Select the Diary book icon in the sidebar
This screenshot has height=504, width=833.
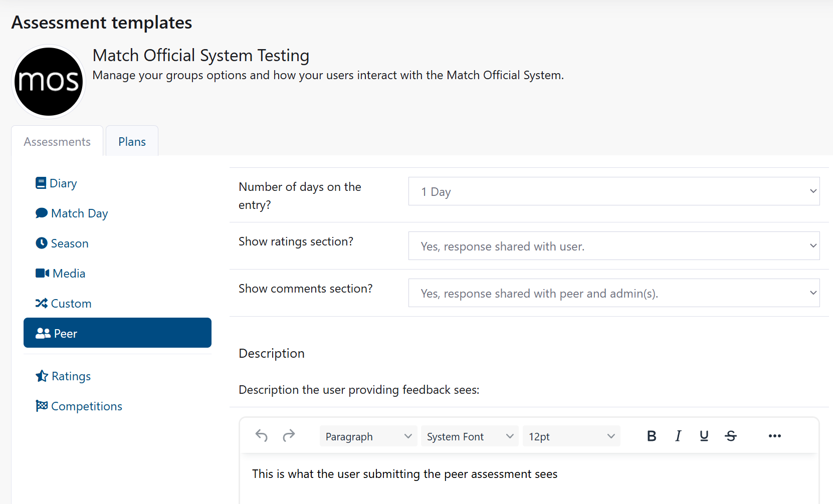tap(41, 183)
